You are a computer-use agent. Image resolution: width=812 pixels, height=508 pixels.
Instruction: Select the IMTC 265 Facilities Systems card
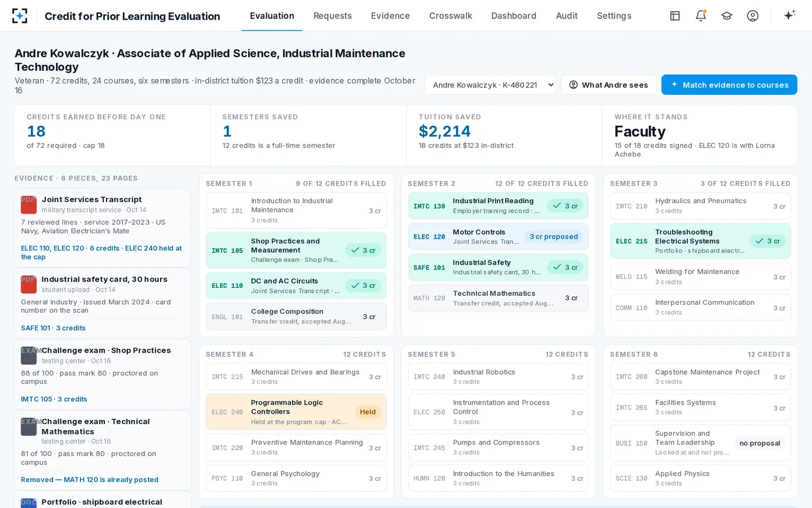[700, 408]
